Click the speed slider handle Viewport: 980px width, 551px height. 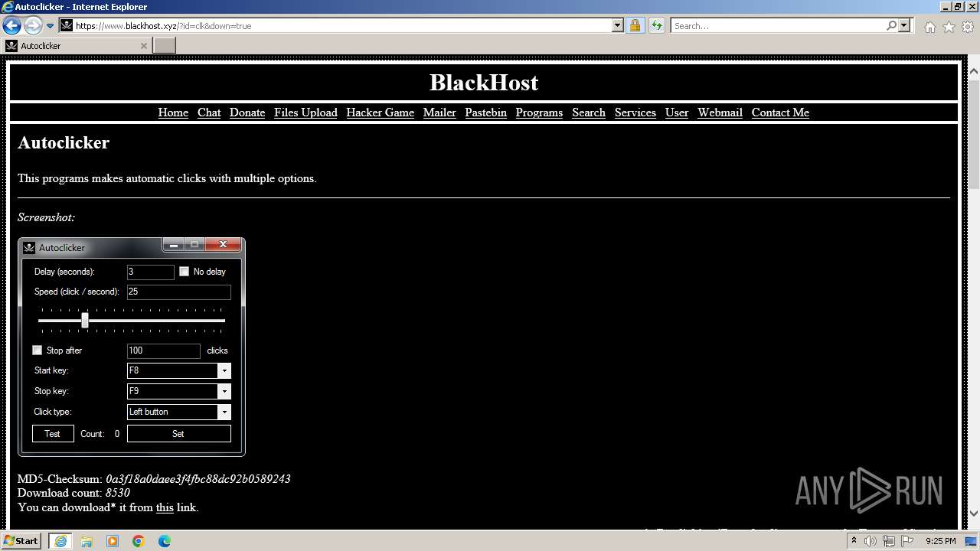(x=85, y=320)
